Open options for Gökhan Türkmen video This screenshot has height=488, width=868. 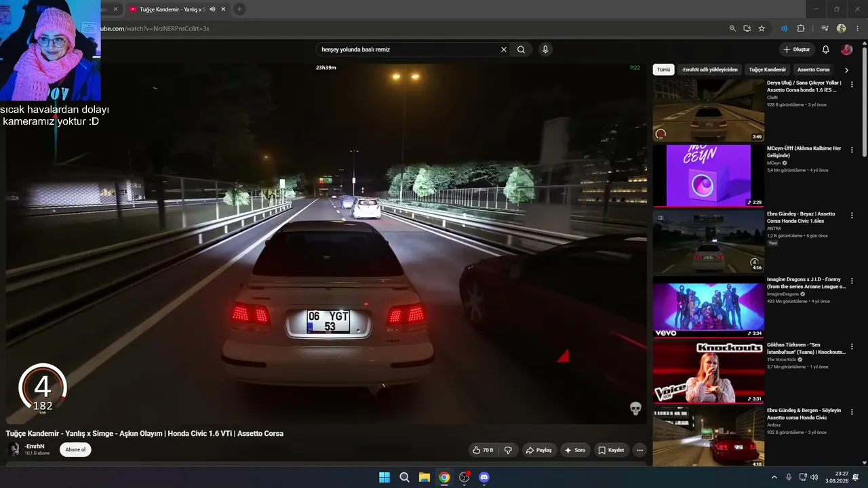point(852,346)
